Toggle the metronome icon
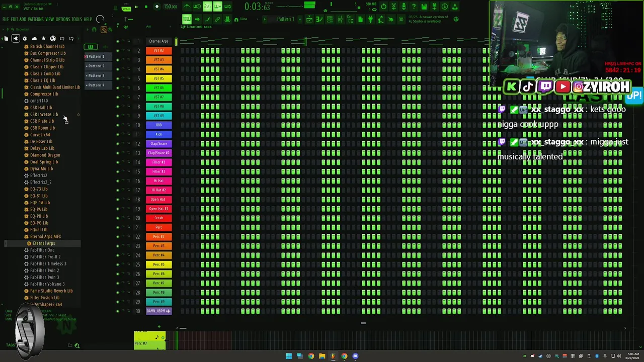The image size is (644, 362). [187, 7]
